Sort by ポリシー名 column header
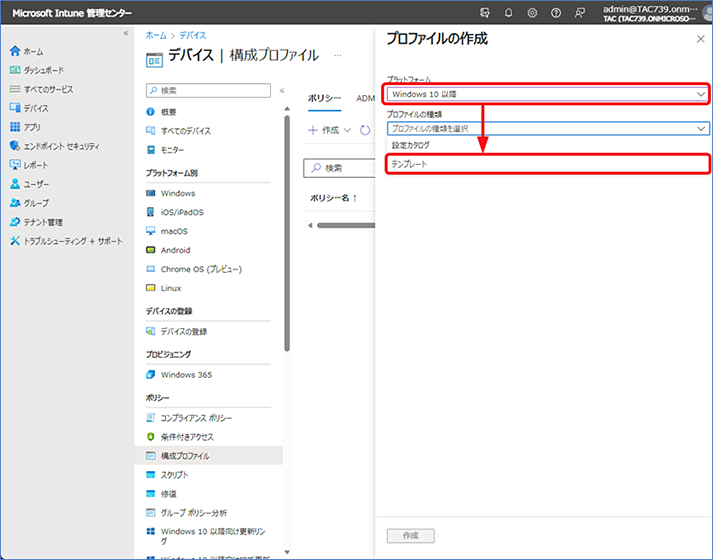 click(x=334, y=198)
